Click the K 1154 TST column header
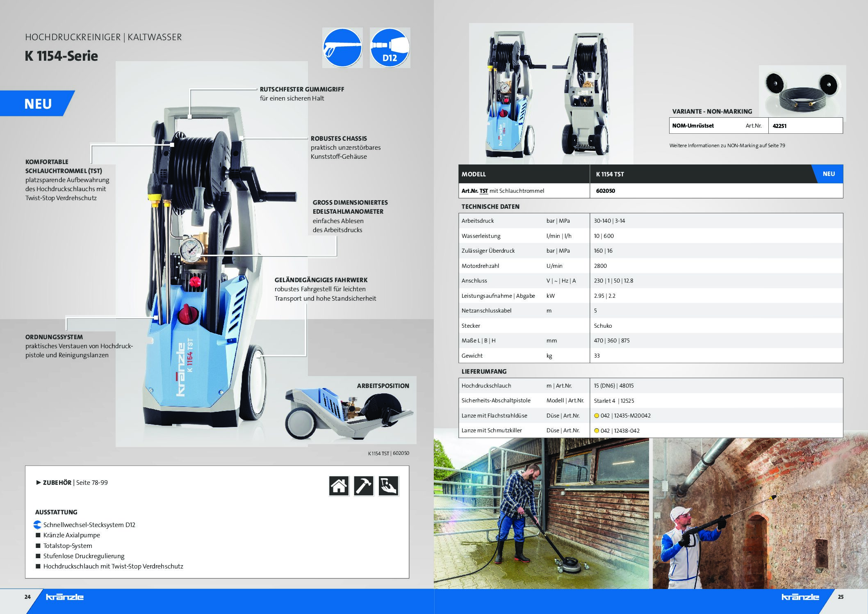This screenshot has height=614, width=868. (x=610, y=174)
